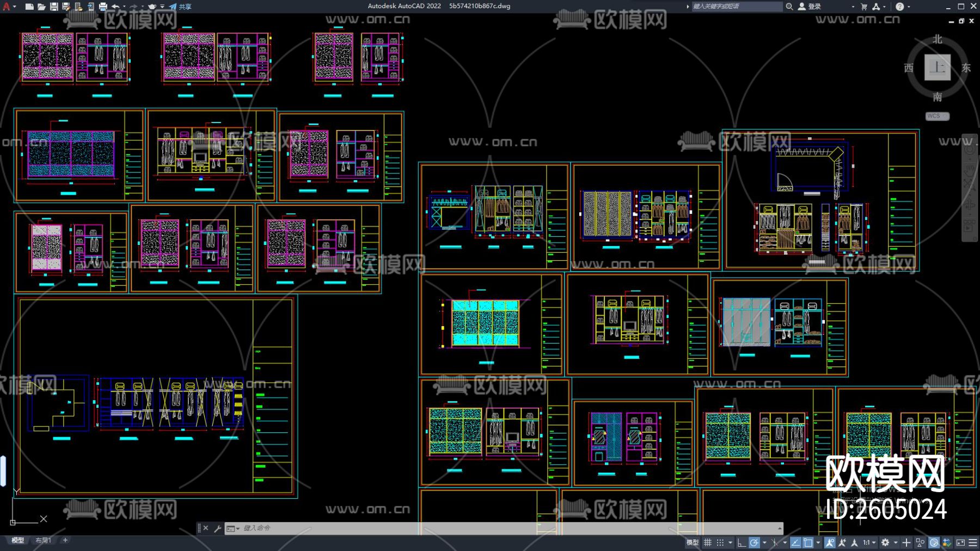
Task: Expand polar tracking angle dropdown arrow
Action: [x=764, y=542]
